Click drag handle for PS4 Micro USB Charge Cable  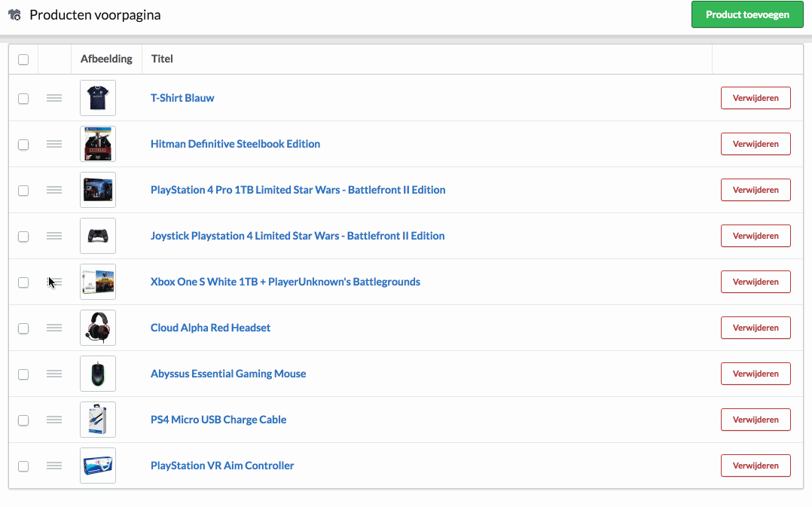54,420
